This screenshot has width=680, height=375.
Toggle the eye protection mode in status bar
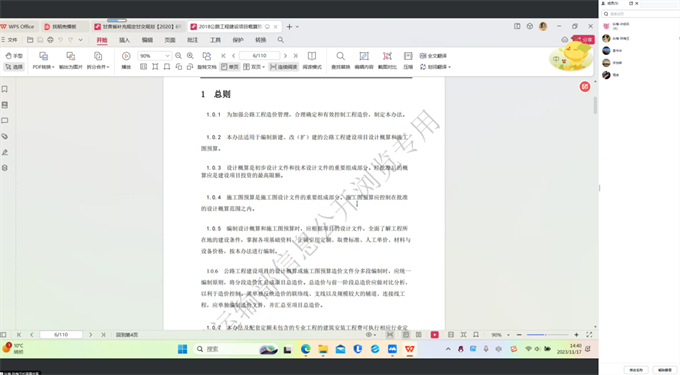(x=370, y=335)
